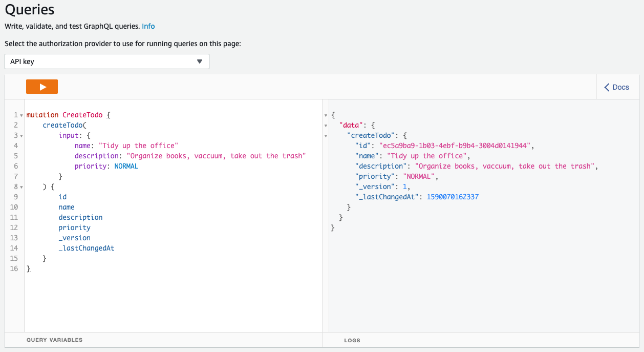Click the "priority" field on line 12
The image size is (644, 352).
tap(74, 227)
